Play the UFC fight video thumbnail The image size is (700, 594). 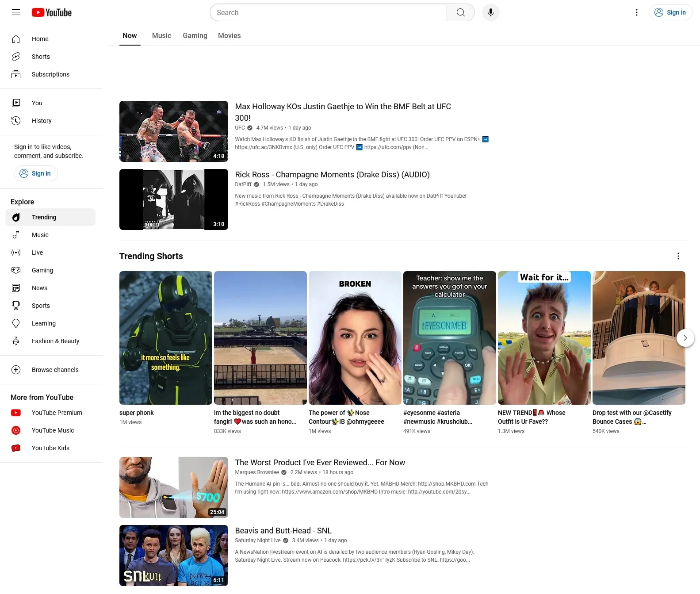pyautogui.click(x=174, y=131)
